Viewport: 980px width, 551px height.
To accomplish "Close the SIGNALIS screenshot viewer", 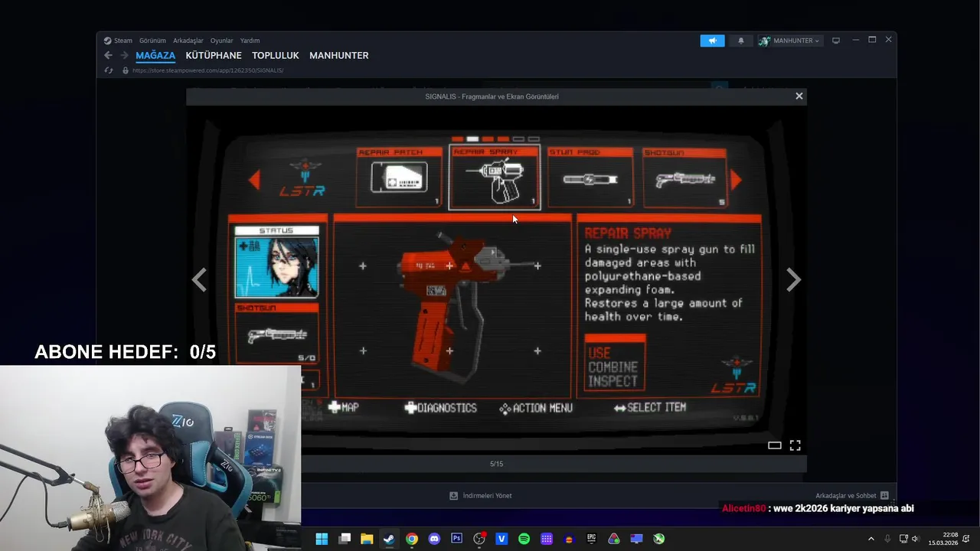I will pos(799,96).
